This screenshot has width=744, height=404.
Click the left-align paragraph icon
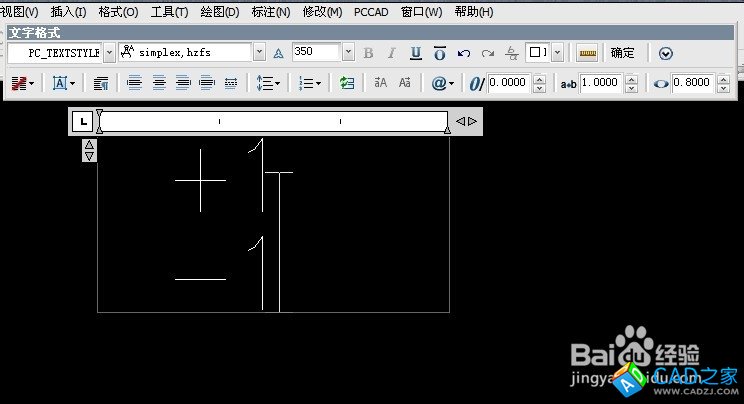tap(135, 84)
